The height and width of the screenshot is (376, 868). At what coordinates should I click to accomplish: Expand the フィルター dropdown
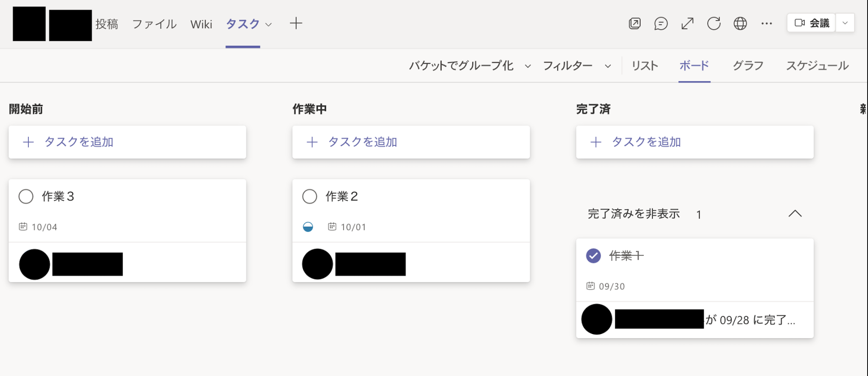tap(577, 66)
